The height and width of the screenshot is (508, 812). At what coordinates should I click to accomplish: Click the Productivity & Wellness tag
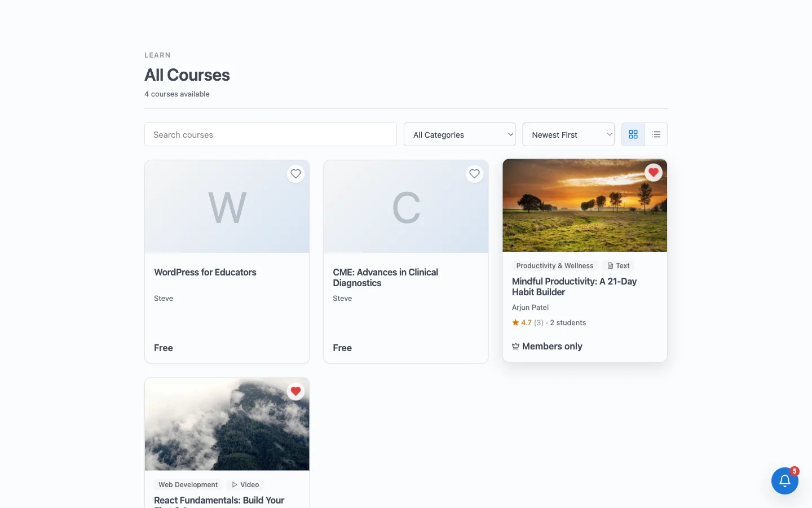(555, 266)
